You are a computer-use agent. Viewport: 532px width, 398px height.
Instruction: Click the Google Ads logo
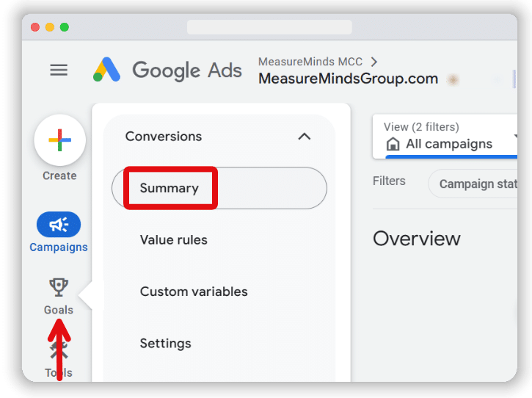167,70
